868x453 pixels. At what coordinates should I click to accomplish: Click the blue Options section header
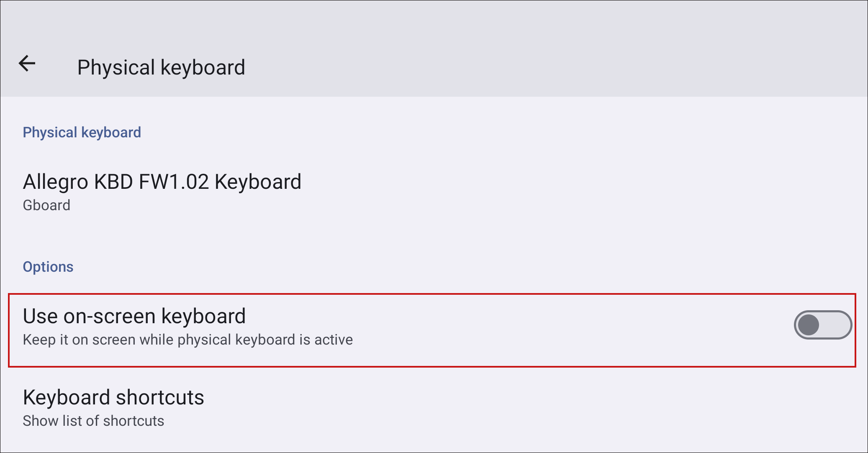(48, 267)
